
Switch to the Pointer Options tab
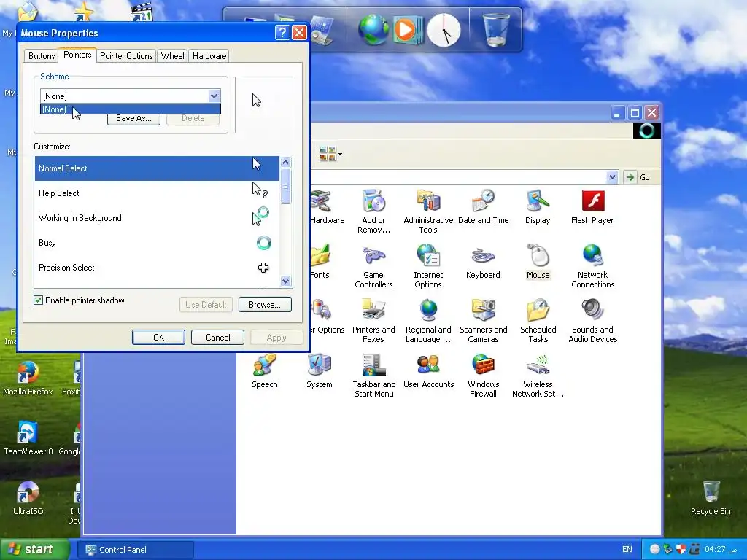(x=126, y=55)
